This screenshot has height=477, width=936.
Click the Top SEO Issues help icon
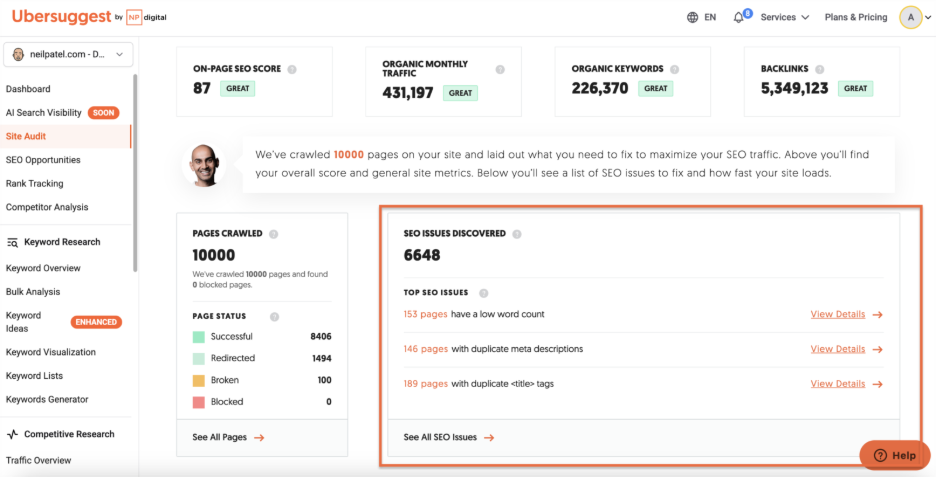pyautogui.click(x=484, y=293)
